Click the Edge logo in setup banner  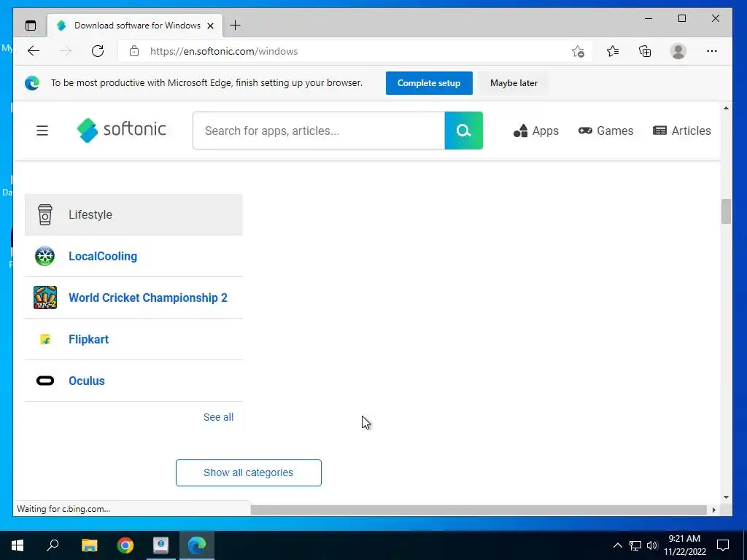(32, 83)
